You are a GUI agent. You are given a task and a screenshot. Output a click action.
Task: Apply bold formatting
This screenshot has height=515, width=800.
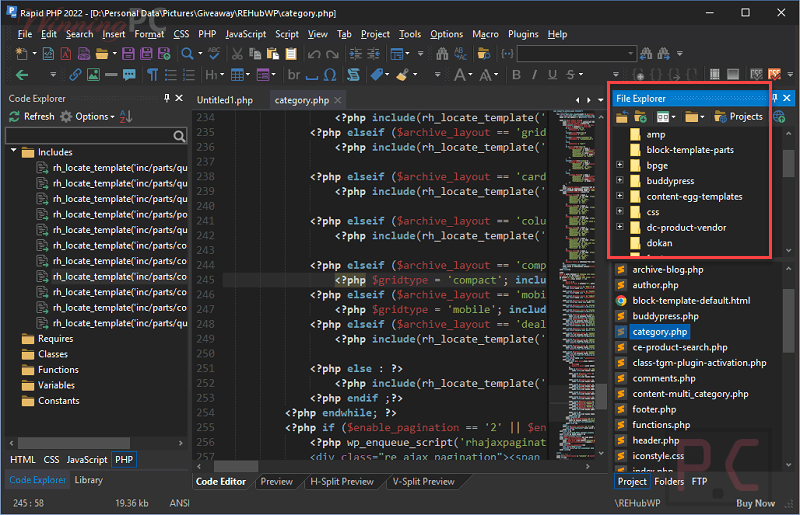point(516,75)
